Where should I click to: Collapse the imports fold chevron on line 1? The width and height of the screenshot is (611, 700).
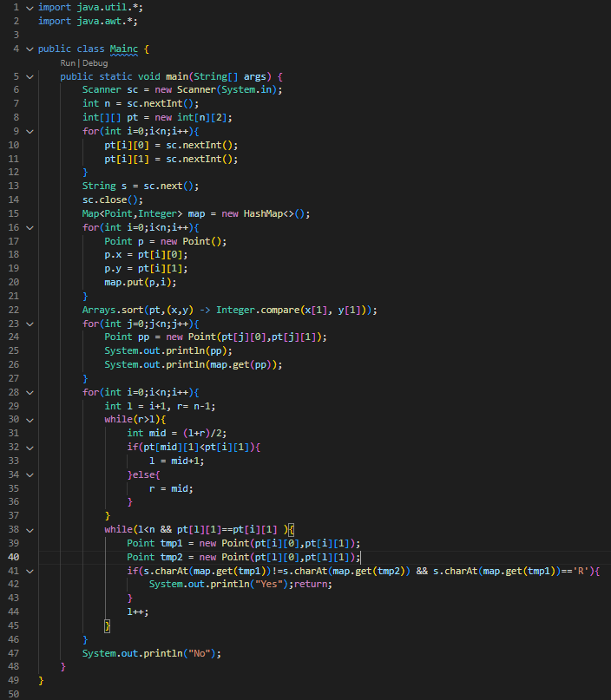click(30, 8)
